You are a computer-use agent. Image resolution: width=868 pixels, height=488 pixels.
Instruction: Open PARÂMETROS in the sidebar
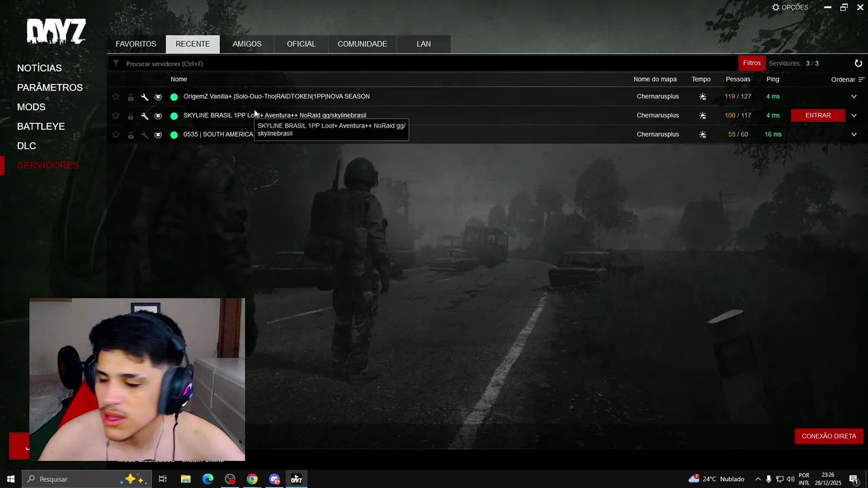(50, 87)
